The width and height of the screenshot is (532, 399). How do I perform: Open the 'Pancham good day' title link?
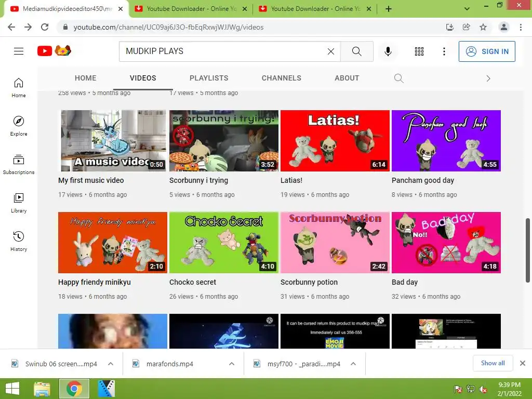(x=423, y=180)
